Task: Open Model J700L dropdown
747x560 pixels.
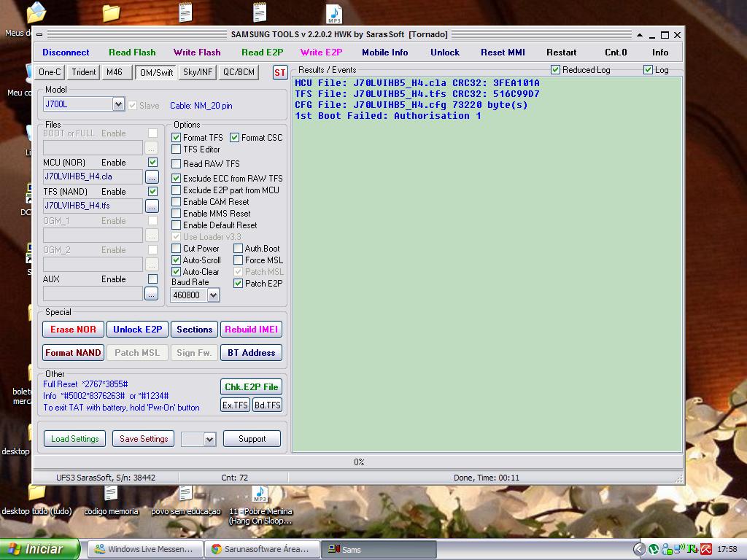Action: click(x=118, y=104)
